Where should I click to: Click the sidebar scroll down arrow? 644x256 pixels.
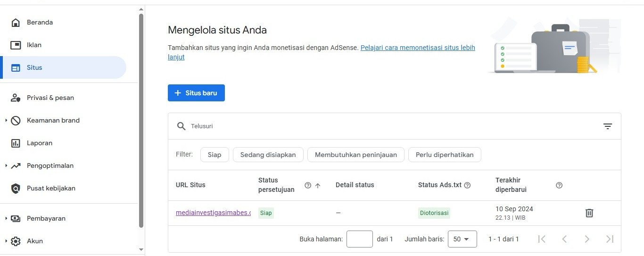[x=141, y=249]
